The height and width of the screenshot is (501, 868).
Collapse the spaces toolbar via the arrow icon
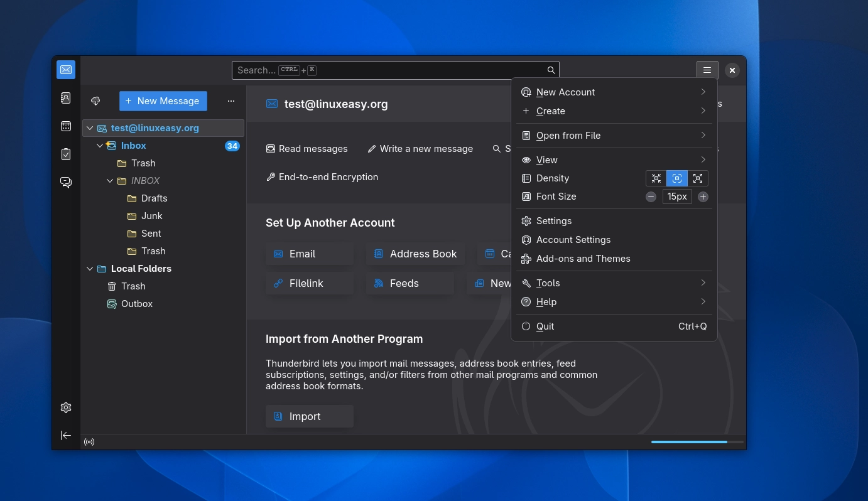tap(66, 435)
